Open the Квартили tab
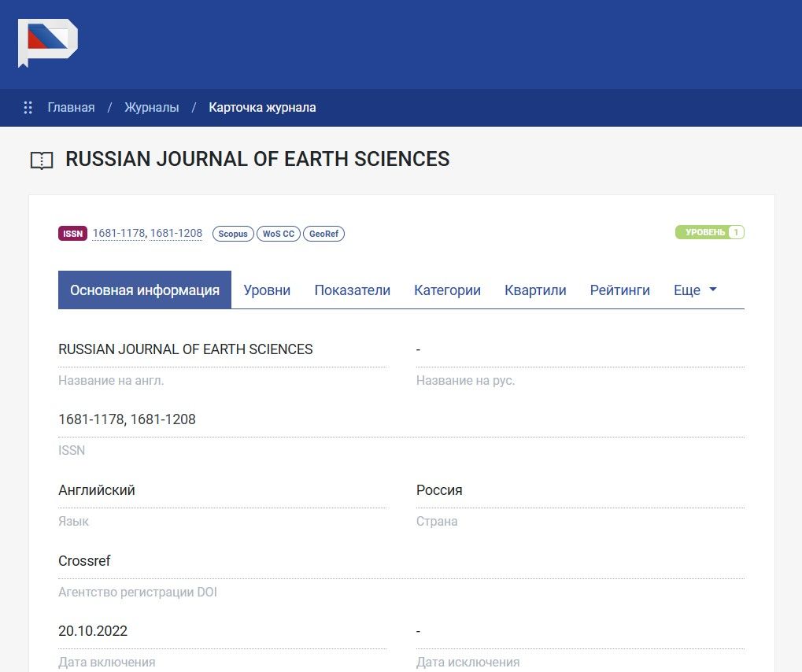This screenshot has width=802, height=672. click(535, 290)
